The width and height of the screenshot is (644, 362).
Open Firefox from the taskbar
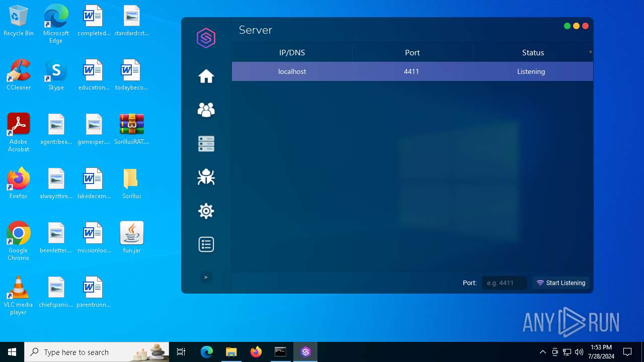coord(256,352)
